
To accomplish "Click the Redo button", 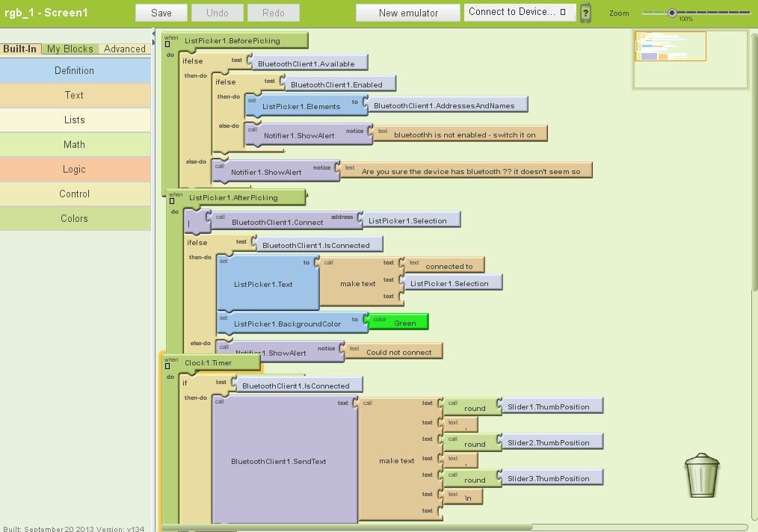I will click(x=273, y=12).
